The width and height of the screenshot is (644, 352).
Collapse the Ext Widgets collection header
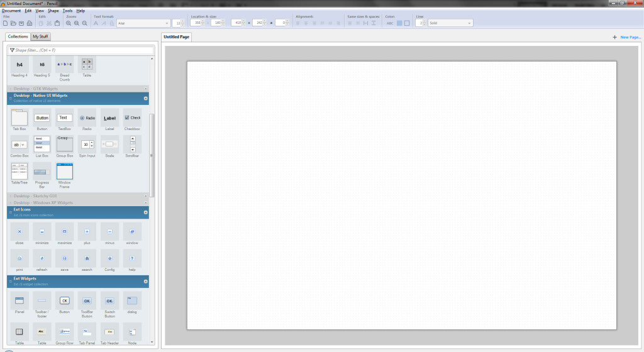[x=77, y=282]
